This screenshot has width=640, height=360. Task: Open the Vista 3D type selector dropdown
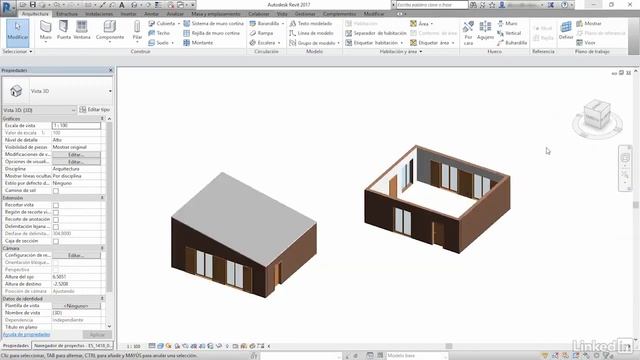(x=110, y=91)
